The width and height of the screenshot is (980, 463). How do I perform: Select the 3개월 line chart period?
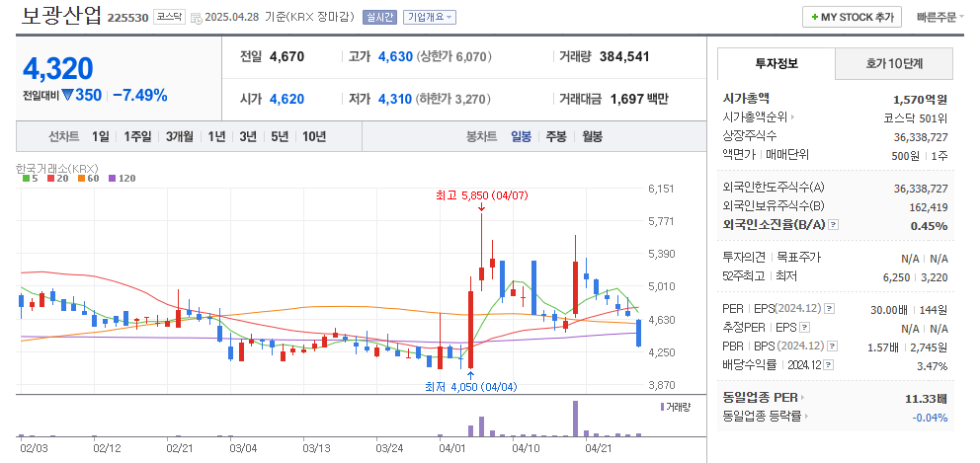180,137
